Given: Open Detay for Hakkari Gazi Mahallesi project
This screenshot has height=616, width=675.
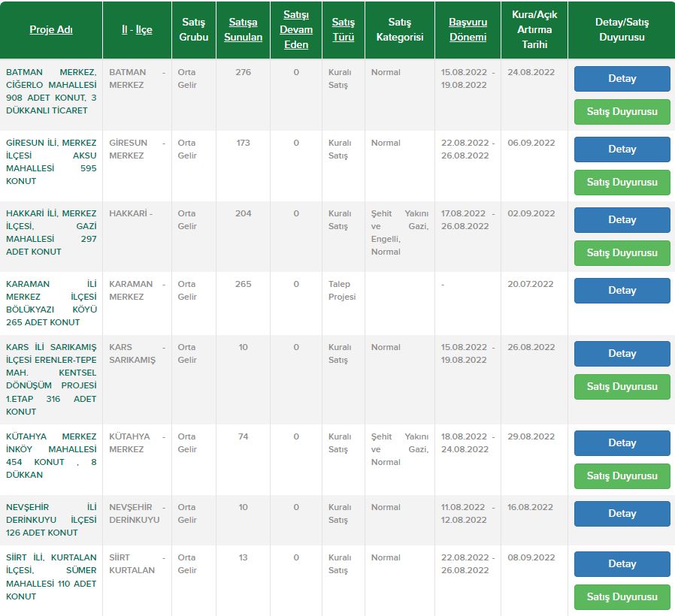Looking at the screenshot, I should coord(622,220).
